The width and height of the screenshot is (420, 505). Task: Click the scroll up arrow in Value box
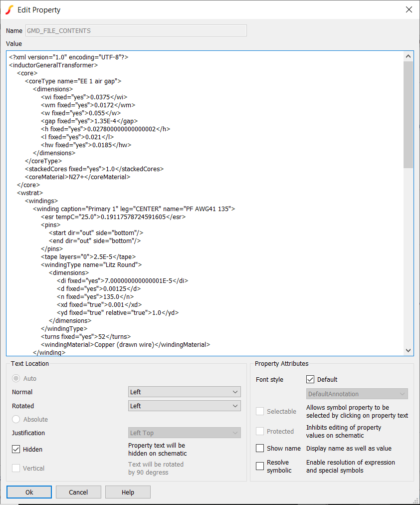click(x=409, y=56)
